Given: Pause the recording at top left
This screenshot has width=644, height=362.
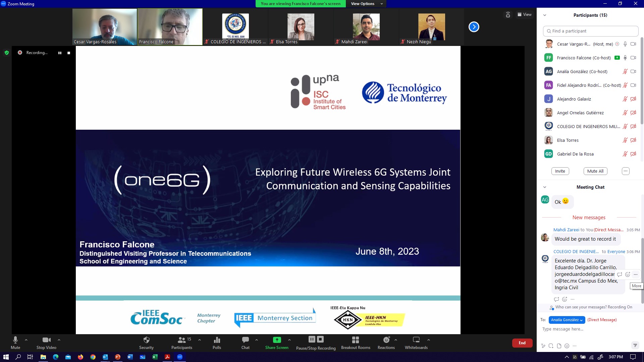Looking at the screenshot, I should coord(60,53).
